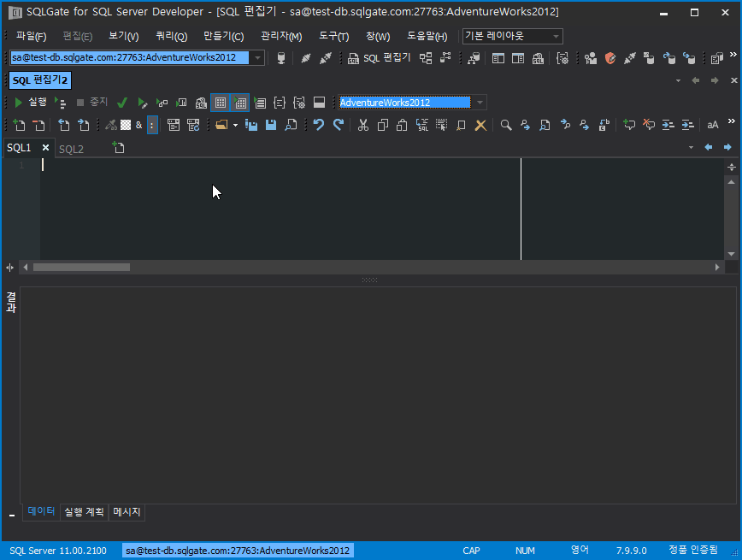Click the orange shield security icon

(610, 58)
